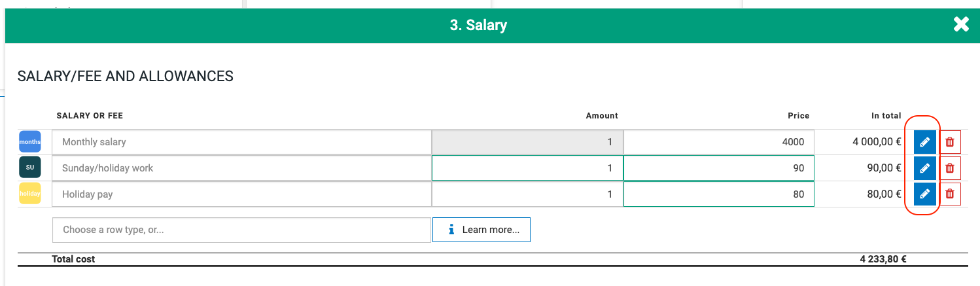Remove the Holiday pay row
The height and width of the screenshot is (286, 980).
(950, 194)
